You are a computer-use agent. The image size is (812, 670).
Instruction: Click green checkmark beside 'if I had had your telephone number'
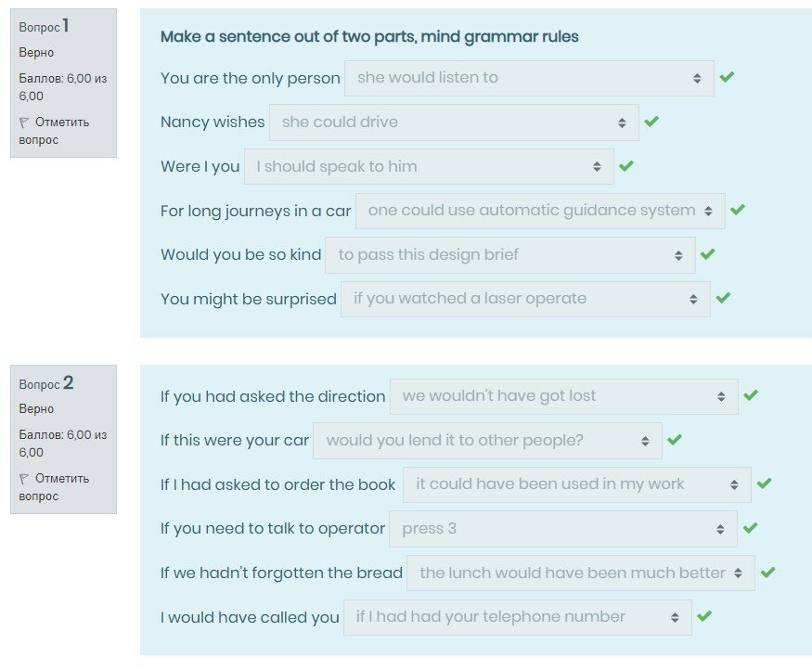point(704,616)
